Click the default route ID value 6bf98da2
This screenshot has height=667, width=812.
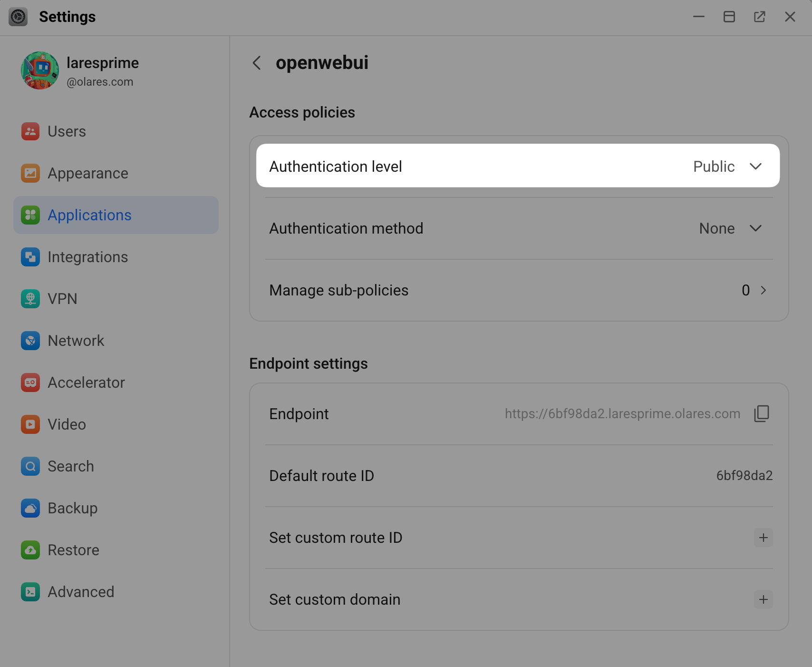pyautogui.click(x=744, y=476)
